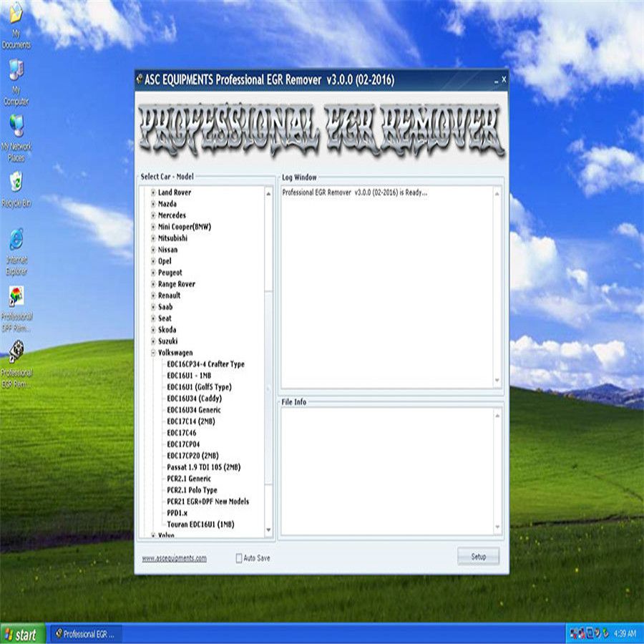
Task: Enable the Auto Save checkbox
Action: coord(239,558)
